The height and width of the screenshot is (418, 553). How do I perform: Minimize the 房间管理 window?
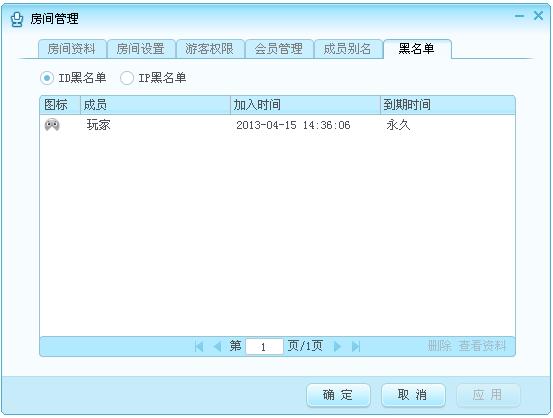coord(519,16)
